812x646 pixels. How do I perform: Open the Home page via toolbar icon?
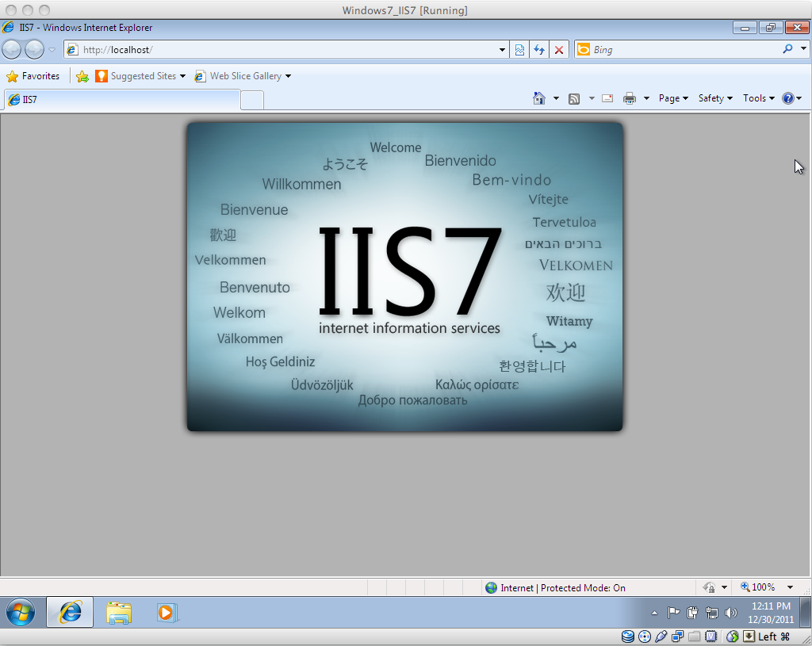click(539, 98)
